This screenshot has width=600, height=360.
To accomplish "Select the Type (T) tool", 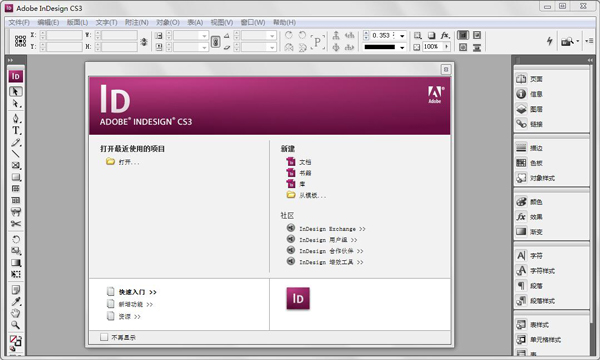I will tap(16, 130).
